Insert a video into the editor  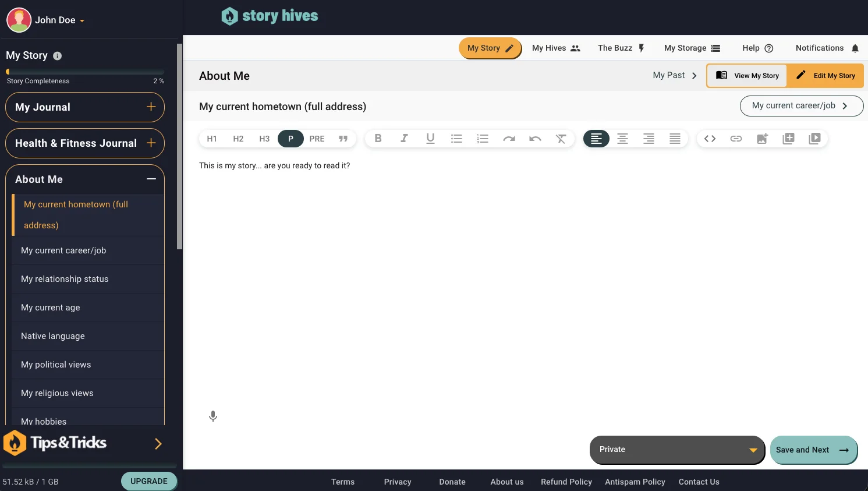(x=814, y=139)
